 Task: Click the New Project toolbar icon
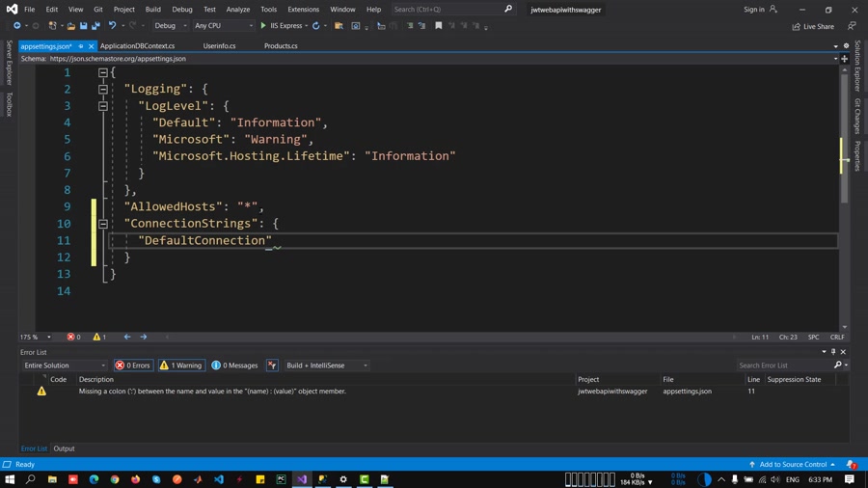click(x=53, y=25)
